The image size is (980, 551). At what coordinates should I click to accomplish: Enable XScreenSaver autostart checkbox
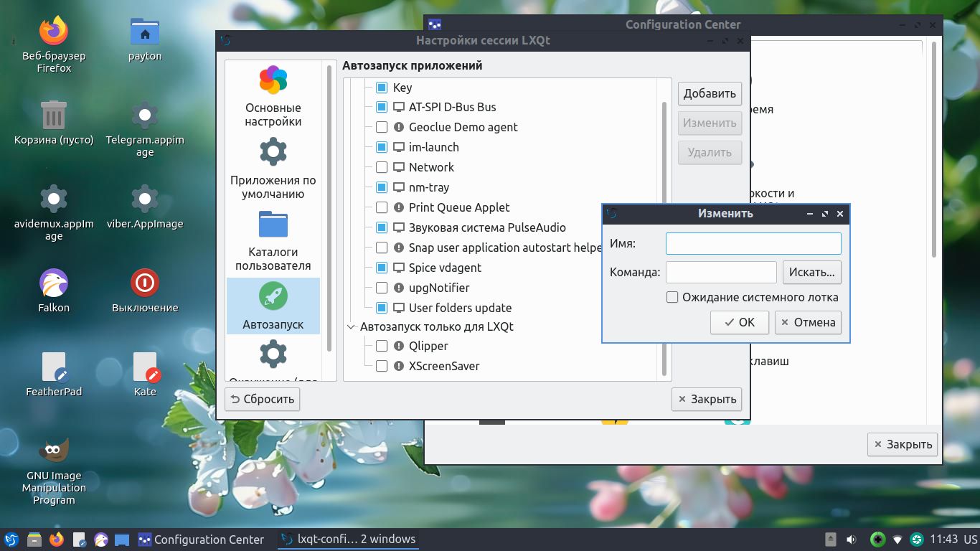tap(382, 366)
